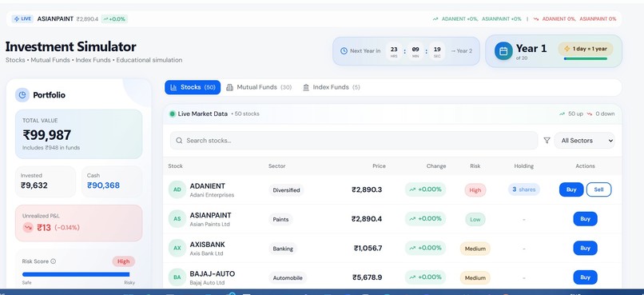Click ASIANPAINT +0.00% change badge

click(x=426, y=218)
